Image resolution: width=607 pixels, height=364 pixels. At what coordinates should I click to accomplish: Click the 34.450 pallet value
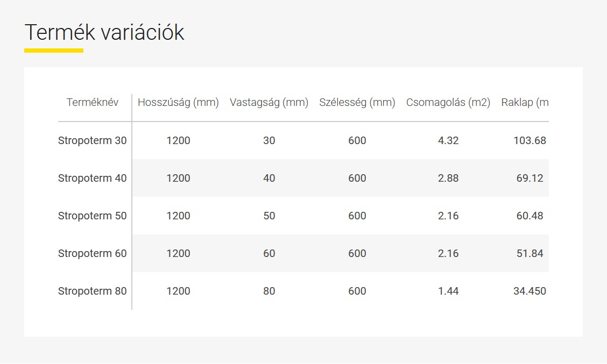coord(530,291)
